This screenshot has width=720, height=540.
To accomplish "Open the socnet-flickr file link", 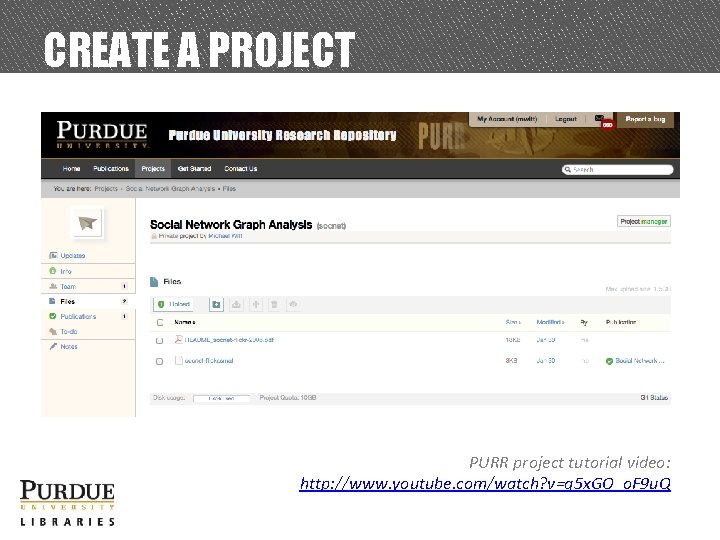I will tap(209, 360).
